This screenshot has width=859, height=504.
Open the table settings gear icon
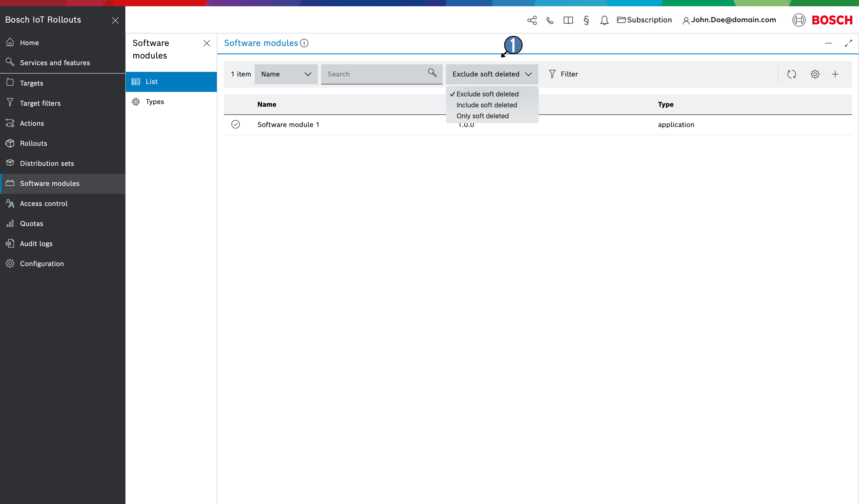pos(815,74)
